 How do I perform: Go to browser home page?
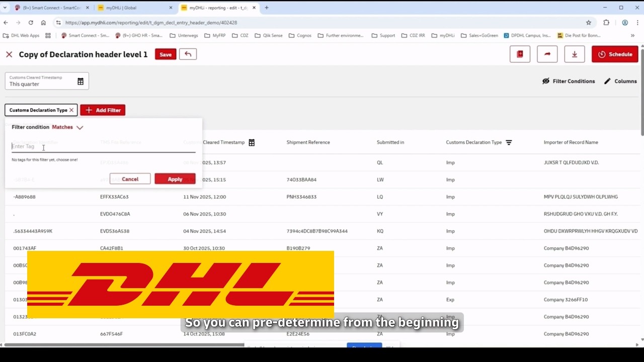(x=43, y=23)
